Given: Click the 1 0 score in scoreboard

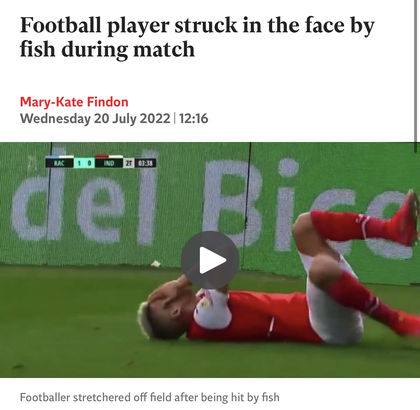Looking at the screenshot, I should pos(84,163).
